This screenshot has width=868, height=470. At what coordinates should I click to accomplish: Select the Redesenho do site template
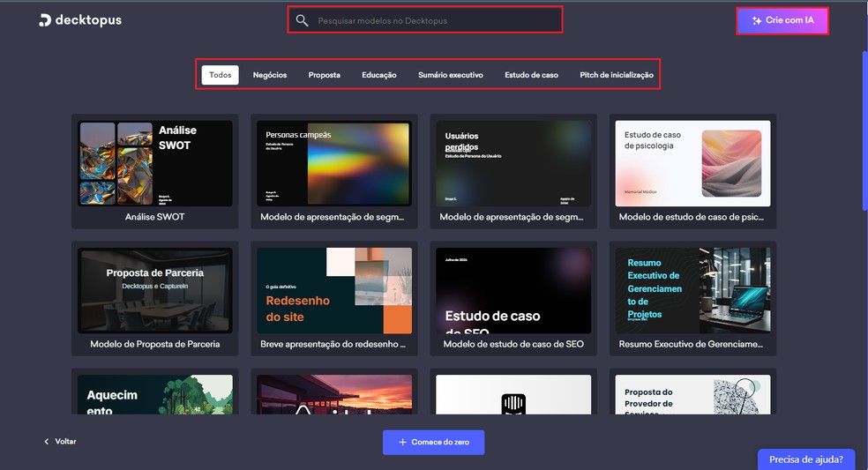333,290
